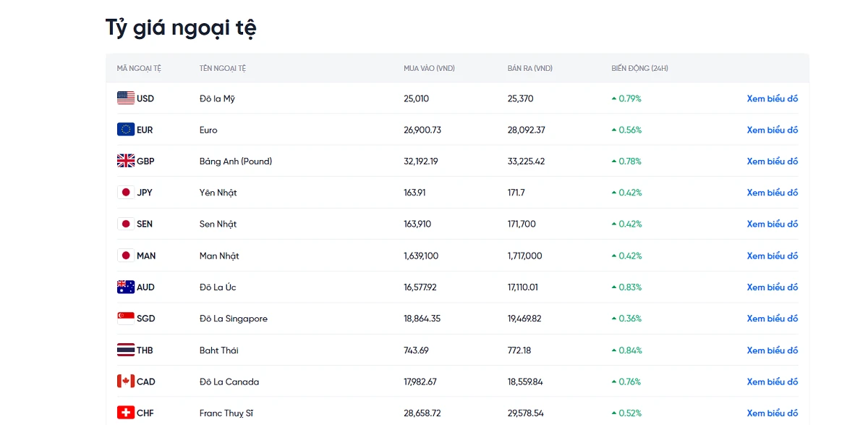The height and width of the screenshot is (425, 868).
Task: Click the 'Mã ngoại tệ' column header
Action: click(x=139, y=68)
